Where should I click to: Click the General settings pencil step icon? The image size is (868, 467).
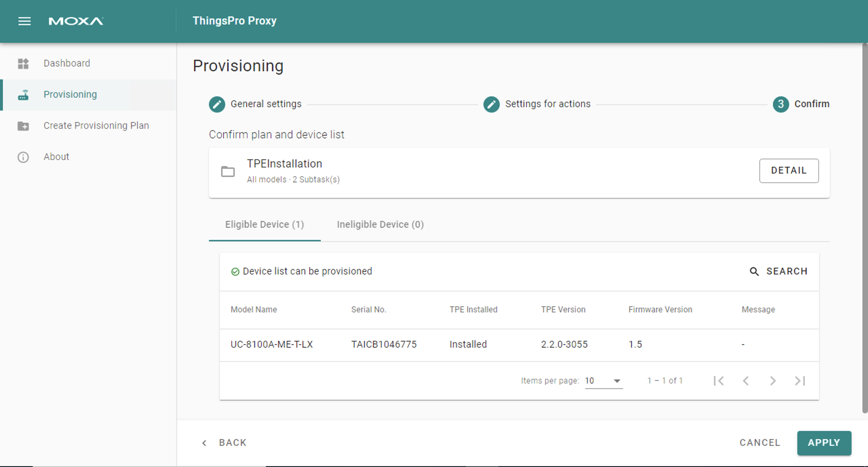217,104
